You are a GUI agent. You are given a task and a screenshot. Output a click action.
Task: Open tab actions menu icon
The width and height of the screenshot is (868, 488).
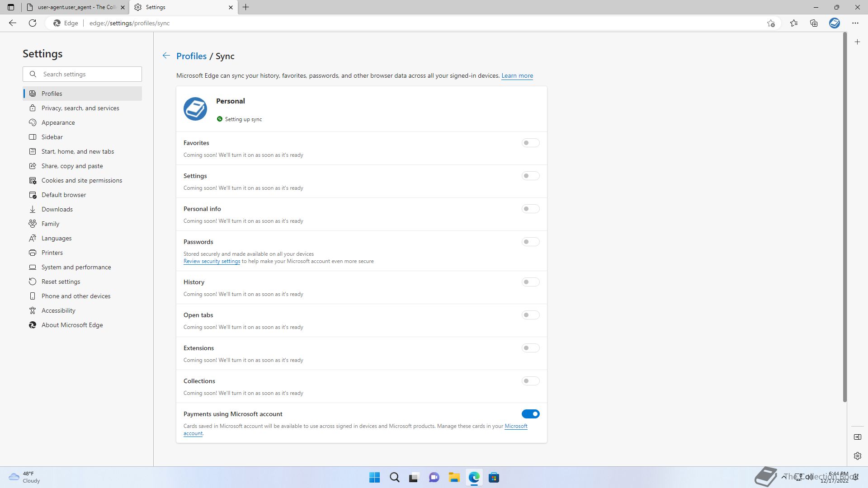(11, 7)
